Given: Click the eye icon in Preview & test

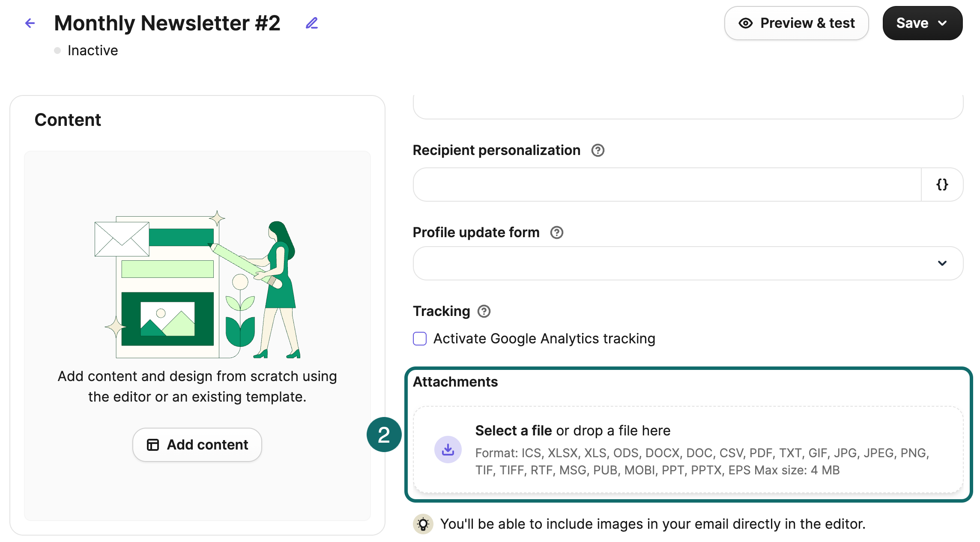Looking at the screenshot, I should pyautogui.click(x=746, y=23).
